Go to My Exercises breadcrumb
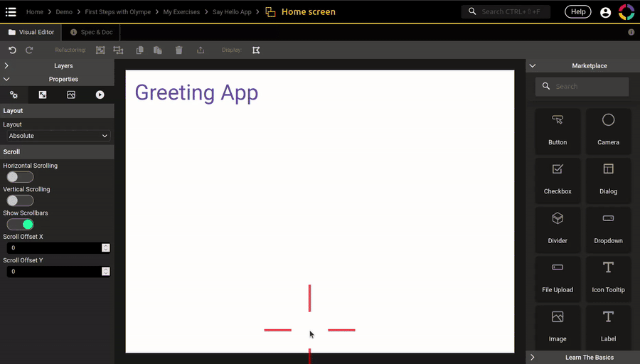This screenshot has width=640, height=364. (x=181, y=12)
